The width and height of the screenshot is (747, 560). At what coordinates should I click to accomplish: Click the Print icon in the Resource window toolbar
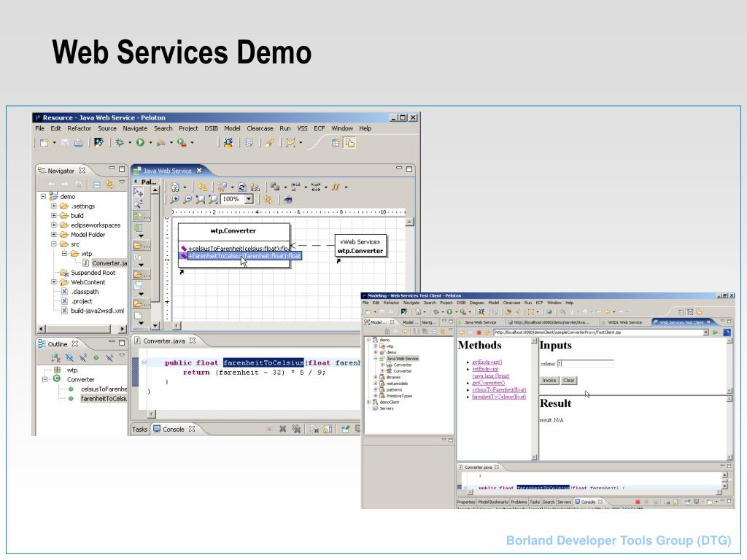78,142
